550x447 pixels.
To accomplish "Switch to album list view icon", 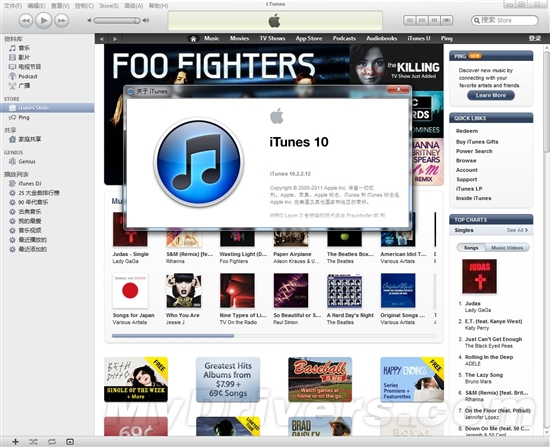I will tap(422, 20).
